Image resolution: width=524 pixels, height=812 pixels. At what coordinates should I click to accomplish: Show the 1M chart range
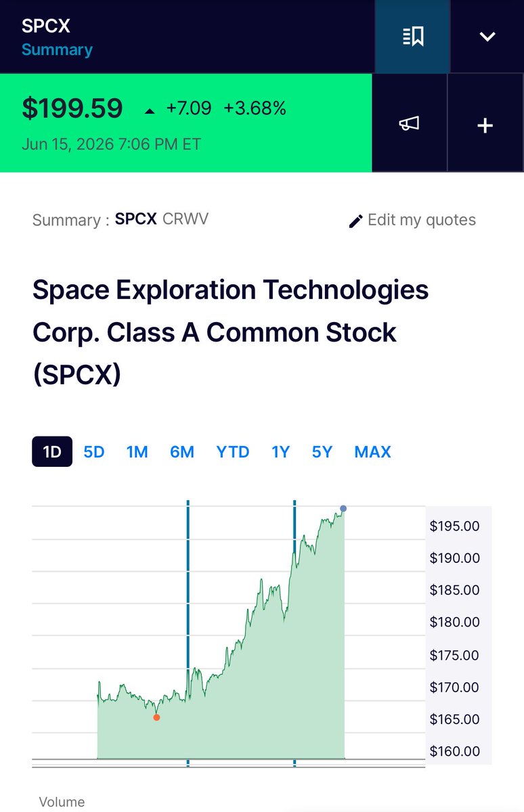coord(137,452)
